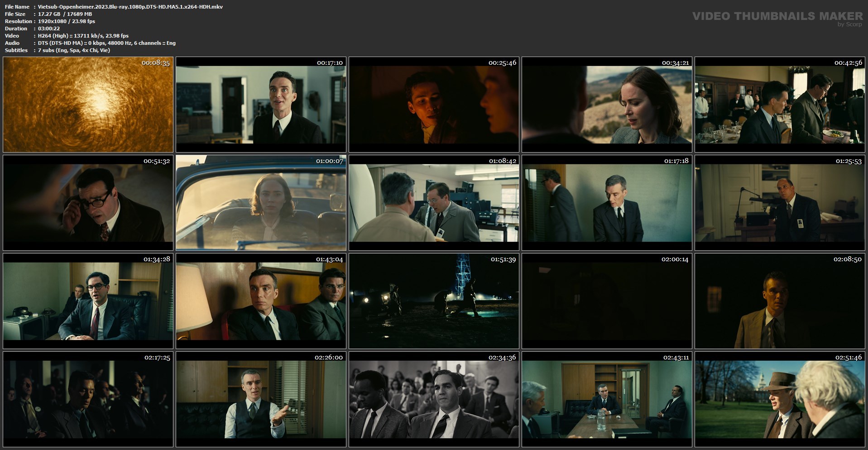Select the thumbnail at 00:51:32
The image size is (868, 450).
[88, 203]
